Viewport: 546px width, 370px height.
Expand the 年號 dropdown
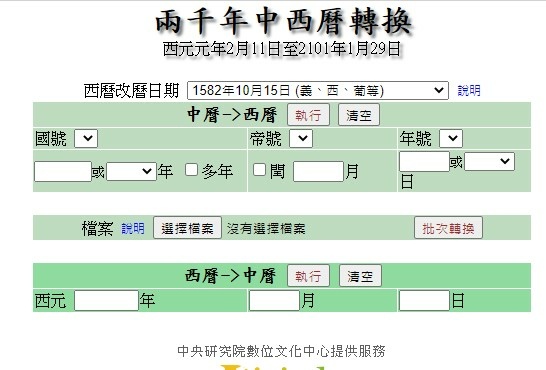(x=451, y=139)
